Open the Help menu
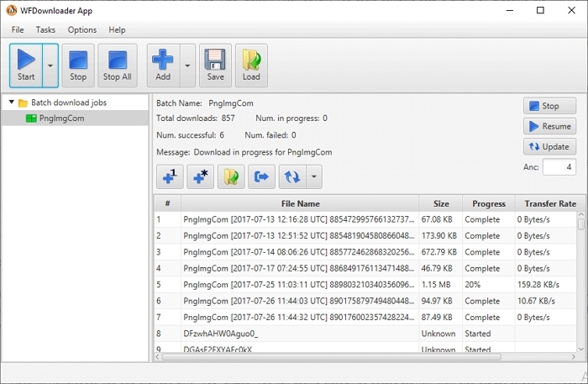 coord(117,29)
